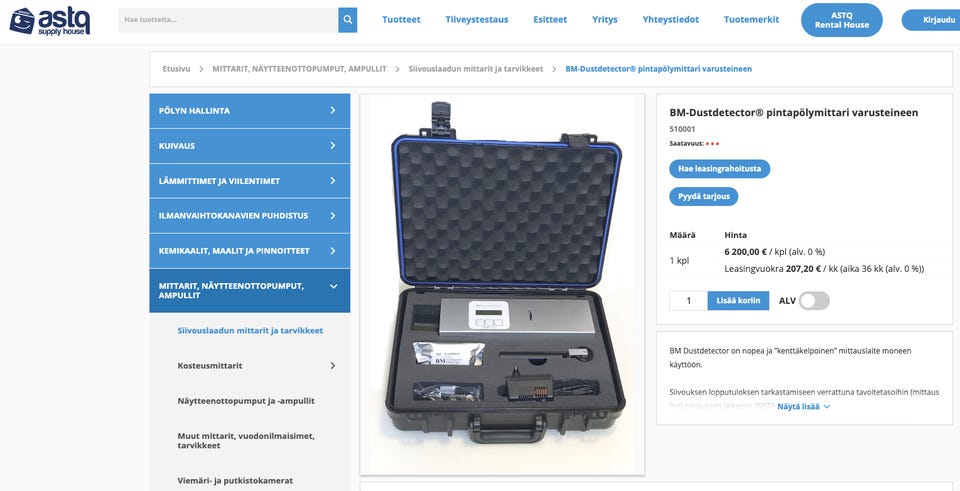Focus the product search field

228,20
